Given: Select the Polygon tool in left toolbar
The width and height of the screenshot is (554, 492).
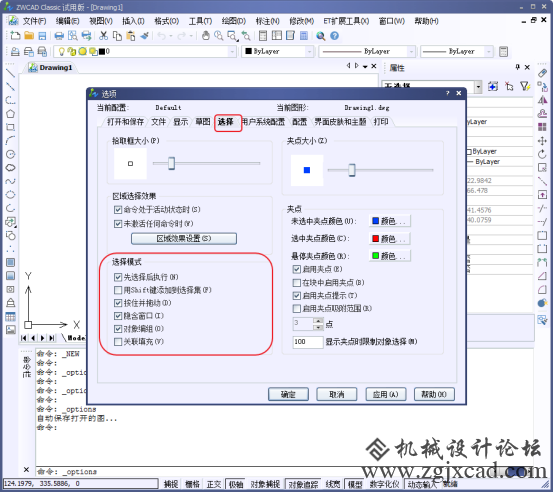Looking at the screenshot, I should point(10,114).
